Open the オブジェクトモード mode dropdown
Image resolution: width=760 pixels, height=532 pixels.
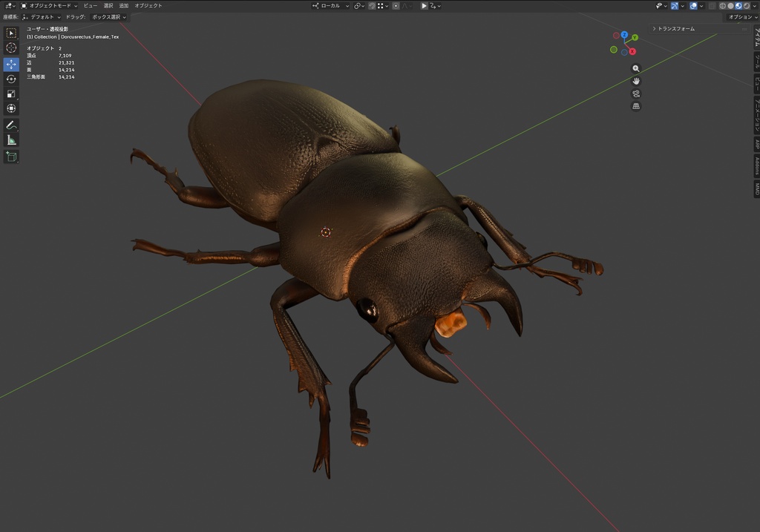tap(49, 6)
